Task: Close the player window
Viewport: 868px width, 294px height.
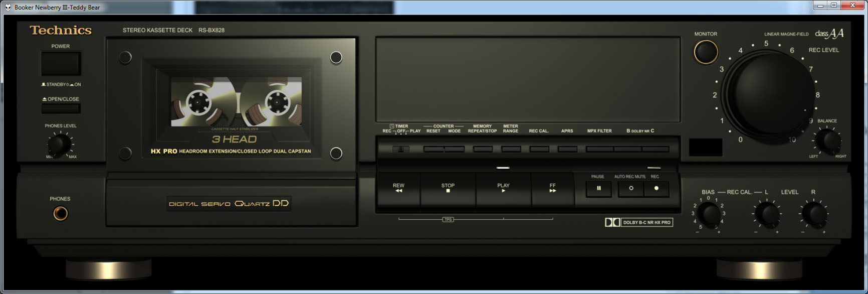Action: click(x=852, y=6)
